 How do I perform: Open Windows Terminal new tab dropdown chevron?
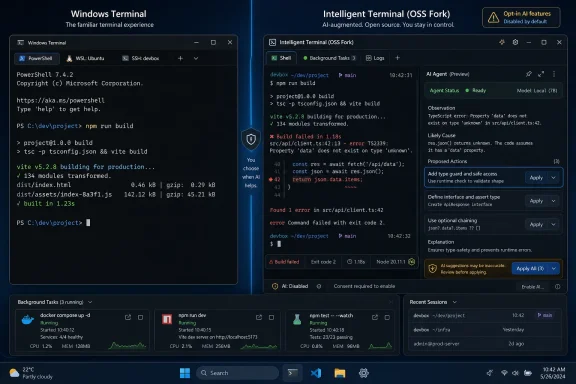pos(196,58)
